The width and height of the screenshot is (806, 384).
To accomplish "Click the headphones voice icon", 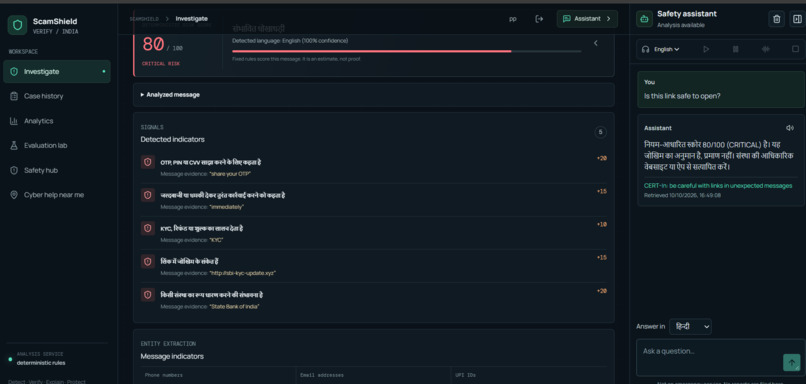I will point(646,49).
